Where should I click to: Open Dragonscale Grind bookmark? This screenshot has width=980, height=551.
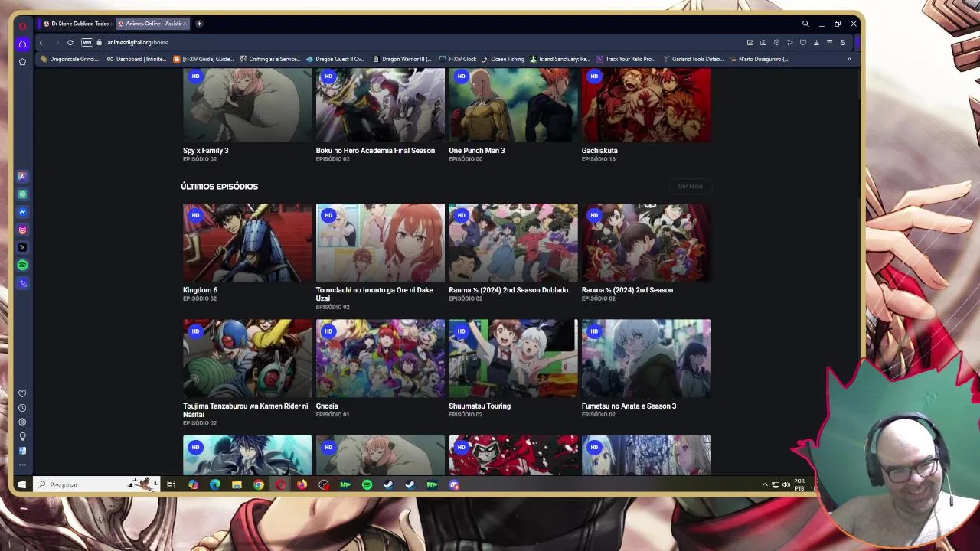click(x=69, y=59)
